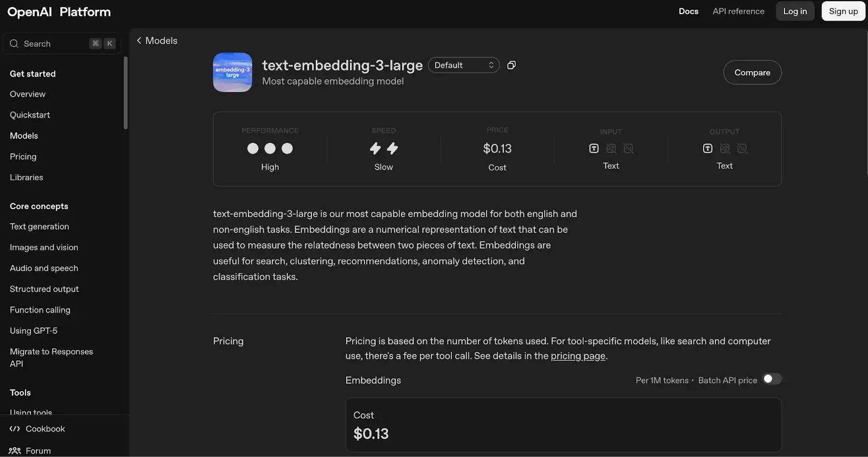Click the text-embedding-3-large model thumbnail
The width and height of the screenshot is (868, 457).
[x=233, y=72]
